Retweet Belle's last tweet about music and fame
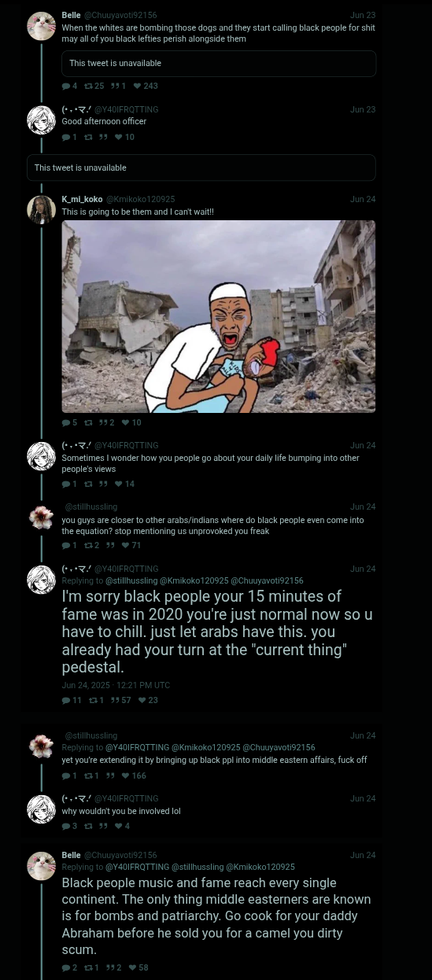The height and width of the screenshot is (980, 432). [88, 967]
